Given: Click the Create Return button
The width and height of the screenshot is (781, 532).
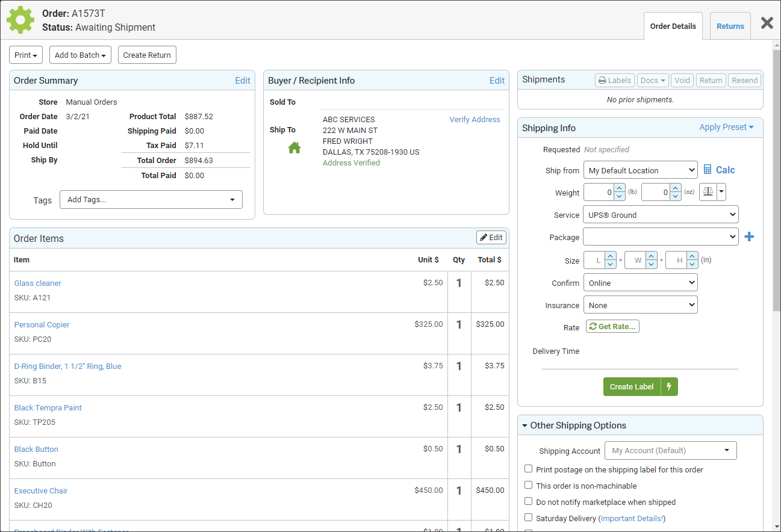Looking at the screenshot, I should click(147, 55).
